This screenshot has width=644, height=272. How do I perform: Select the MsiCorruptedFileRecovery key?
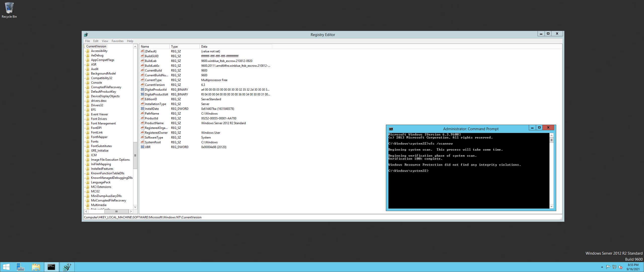coord(108,200)
